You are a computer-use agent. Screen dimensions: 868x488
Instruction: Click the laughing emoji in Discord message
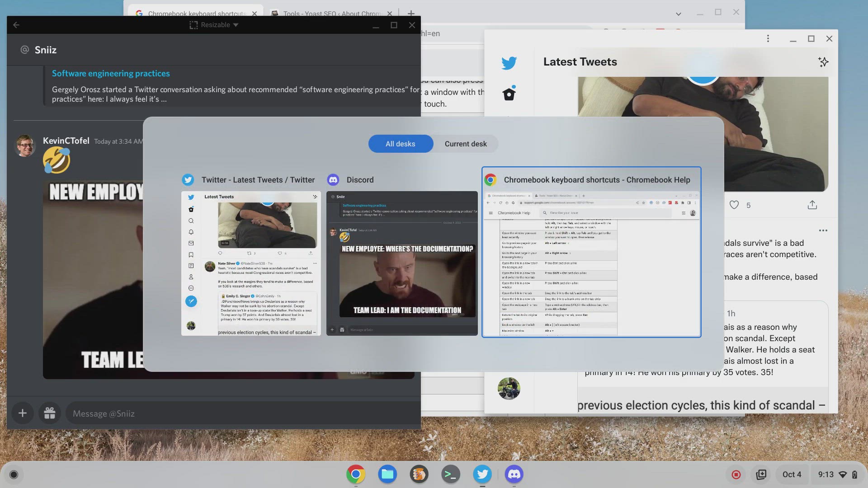coord(57,160)
